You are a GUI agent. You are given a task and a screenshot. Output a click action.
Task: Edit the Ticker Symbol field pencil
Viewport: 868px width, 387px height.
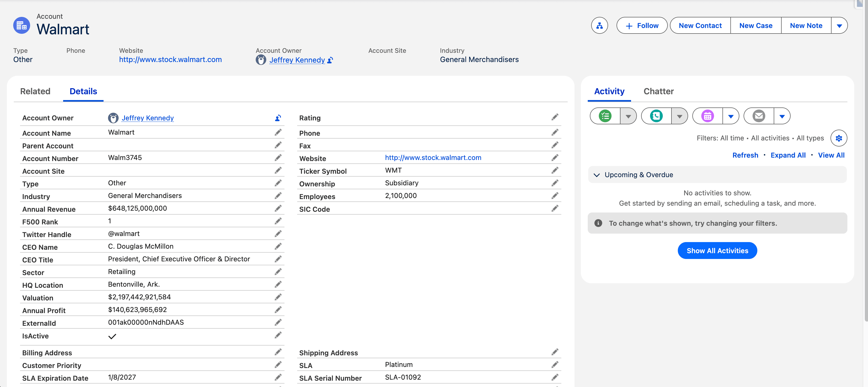[x=555, y=171]
